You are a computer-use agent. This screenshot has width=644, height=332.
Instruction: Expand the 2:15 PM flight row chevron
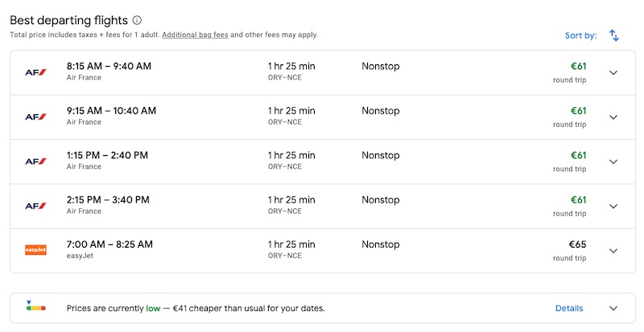pos(613,206)
